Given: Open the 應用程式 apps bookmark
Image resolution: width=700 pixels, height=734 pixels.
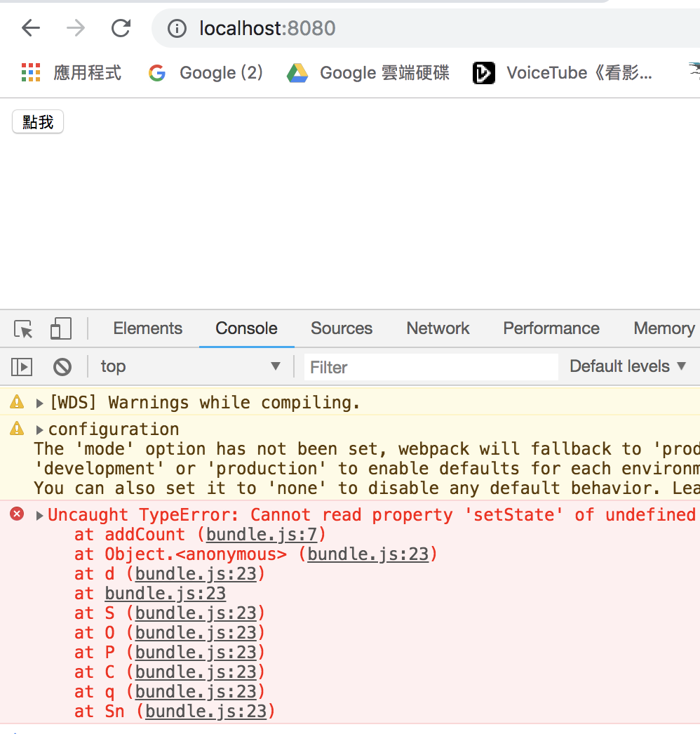Looking at the screenshot, I should tap(71, 73).
